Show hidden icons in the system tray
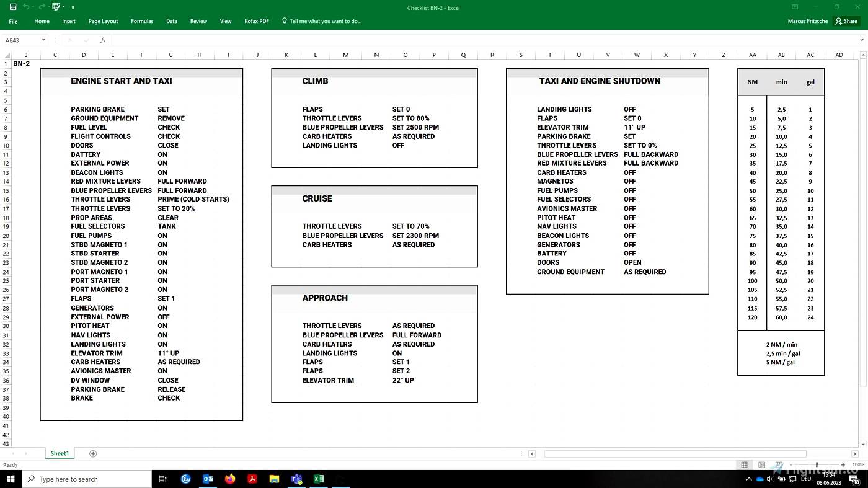Viewport: 868px width, 488px height. click(x=749, y=478)
